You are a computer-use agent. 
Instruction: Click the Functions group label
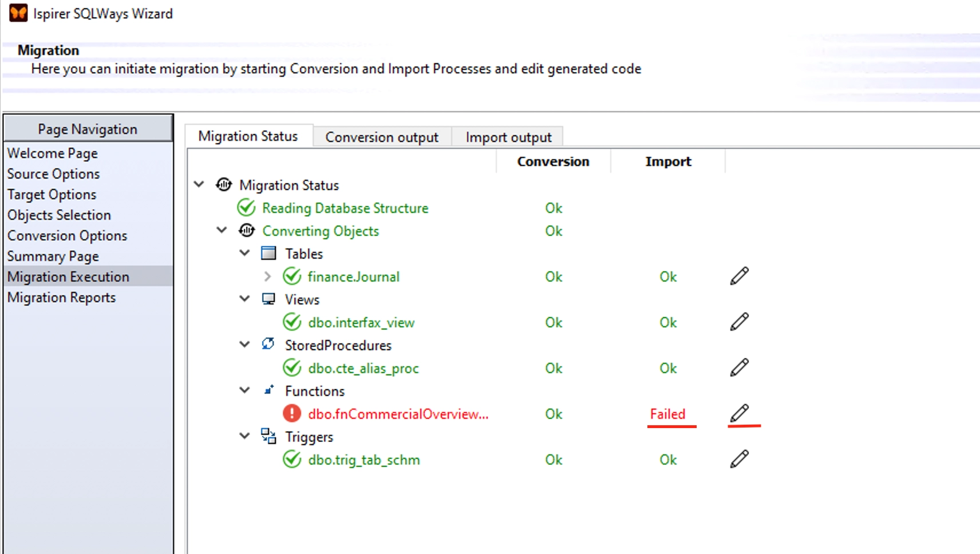tap(315, 391)
